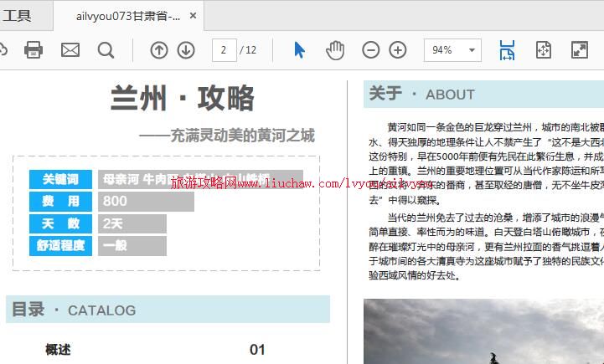Click the 兰州·攻略 title heading

coord(183,99)
